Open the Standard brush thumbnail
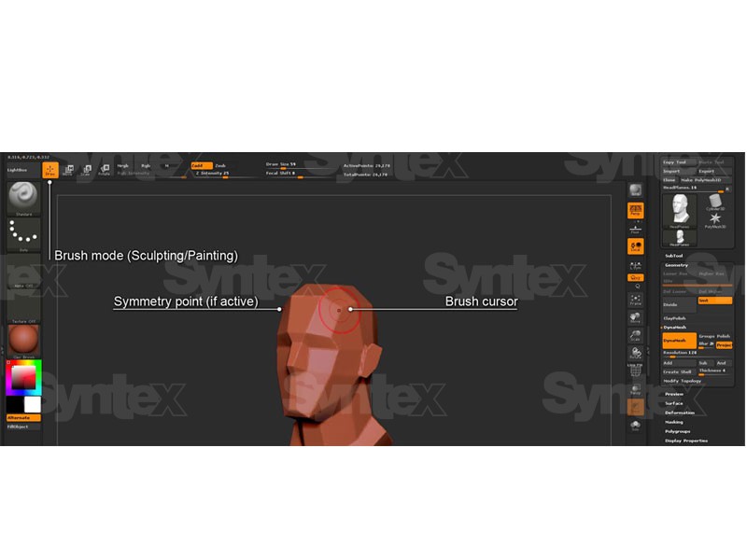 (x=23, y=198)
